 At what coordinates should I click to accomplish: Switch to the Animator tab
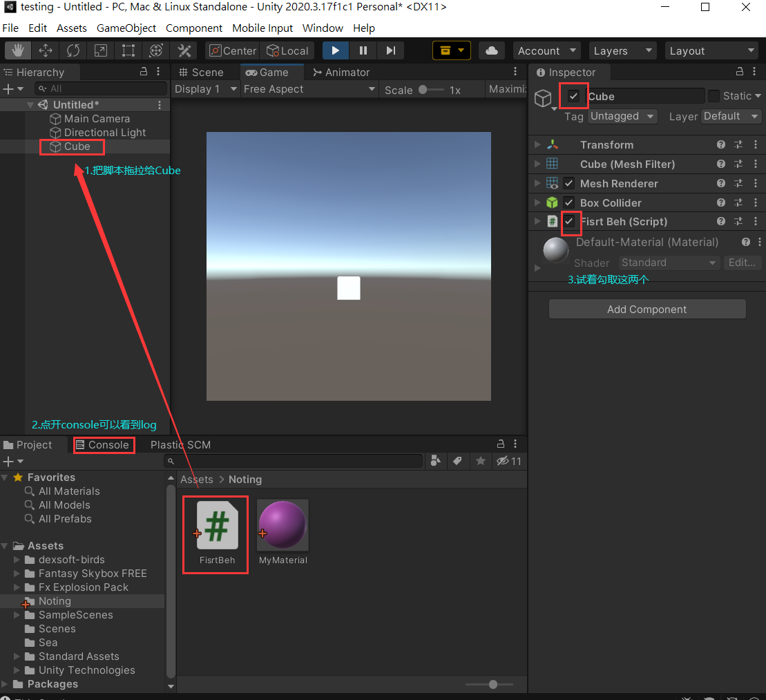pyautogui.click(x=341, y=72)
